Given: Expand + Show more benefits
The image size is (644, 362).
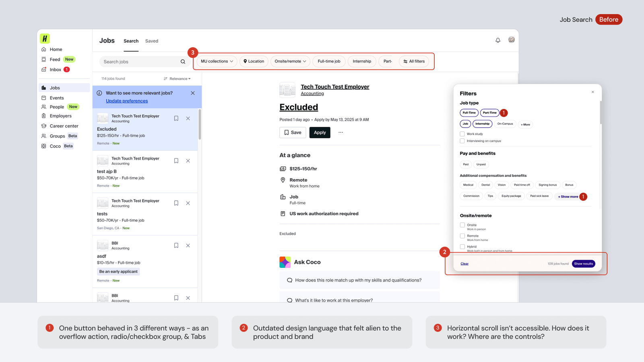Looking at the screenshot, I should pyautogui.click(x=568, y=197).
